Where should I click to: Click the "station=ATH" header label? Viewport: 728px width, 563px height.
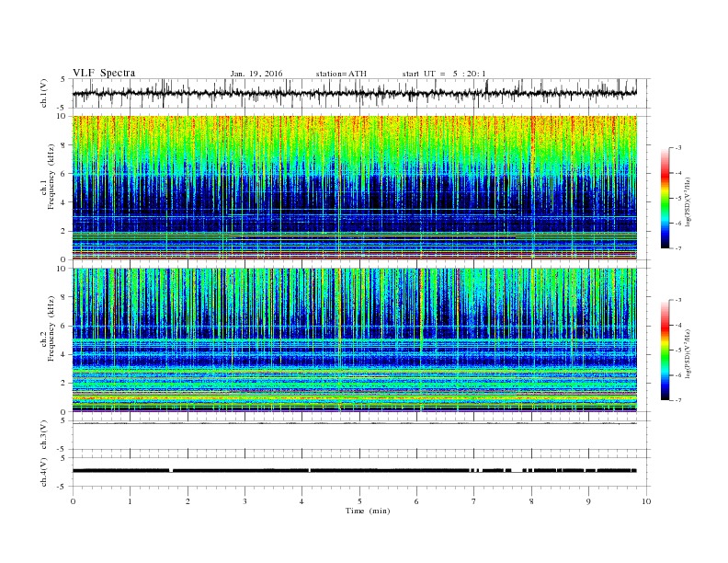341,74
